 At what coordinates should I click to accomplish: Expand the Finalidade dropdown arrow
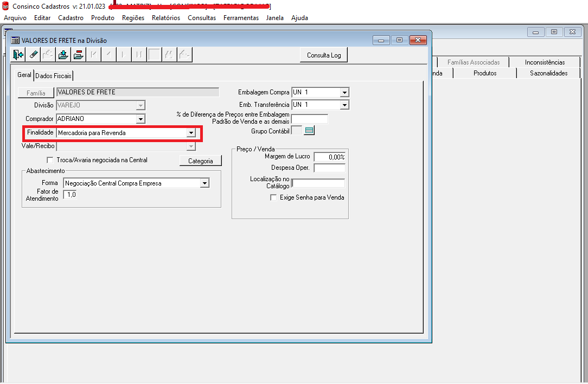191,133
